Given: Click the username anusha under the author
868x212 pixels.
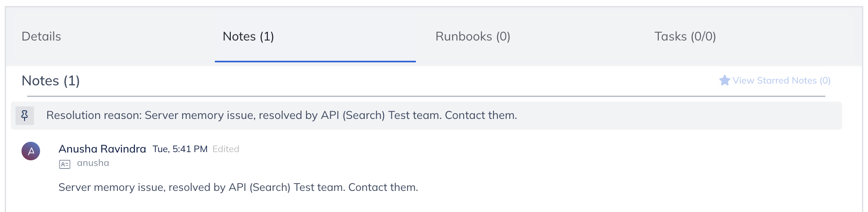Looking at the screenshot, I should (x=93, y=163).
